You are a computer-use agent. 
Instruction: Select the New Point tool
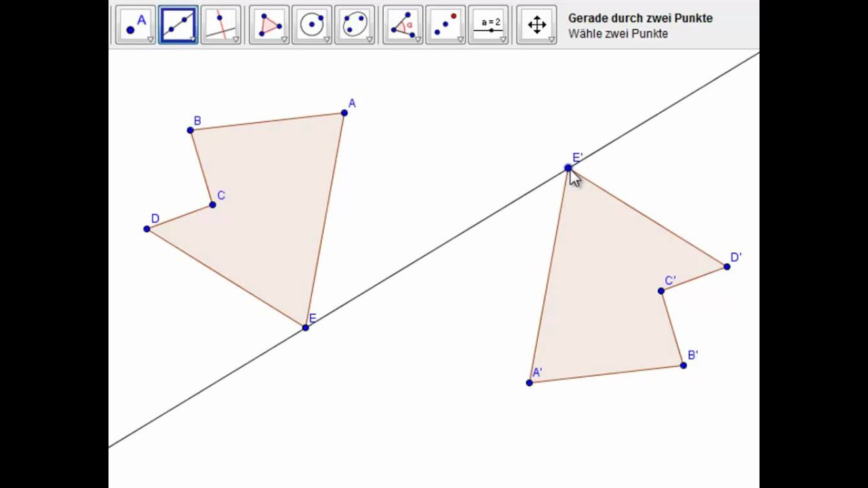(x=136, y=25)
